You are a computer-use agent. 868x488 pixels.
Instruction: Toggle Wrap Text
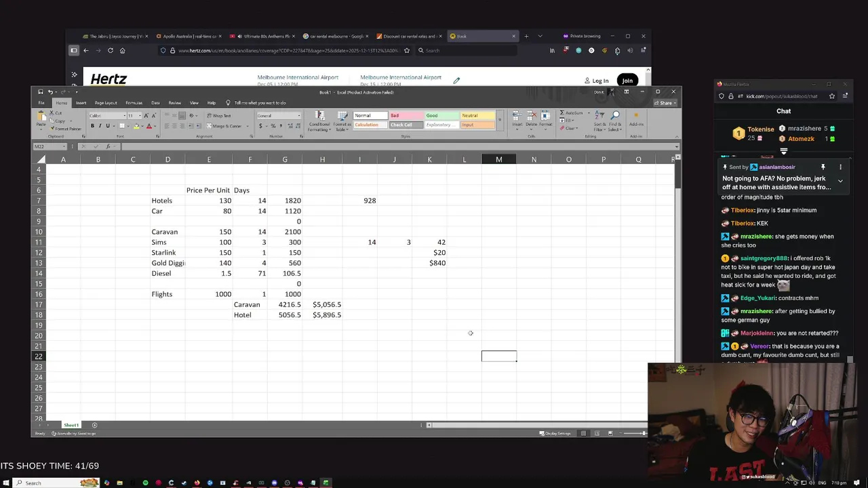click(219, 116)
